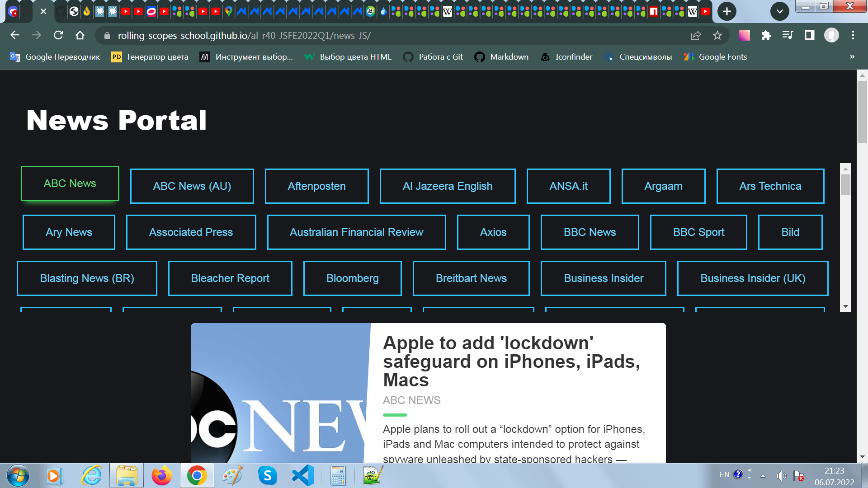Image resolution: width=868 pixels, height=488 pixels.
Task: Open Visual Studio Code from taskbar
Action: pos(302,475)
